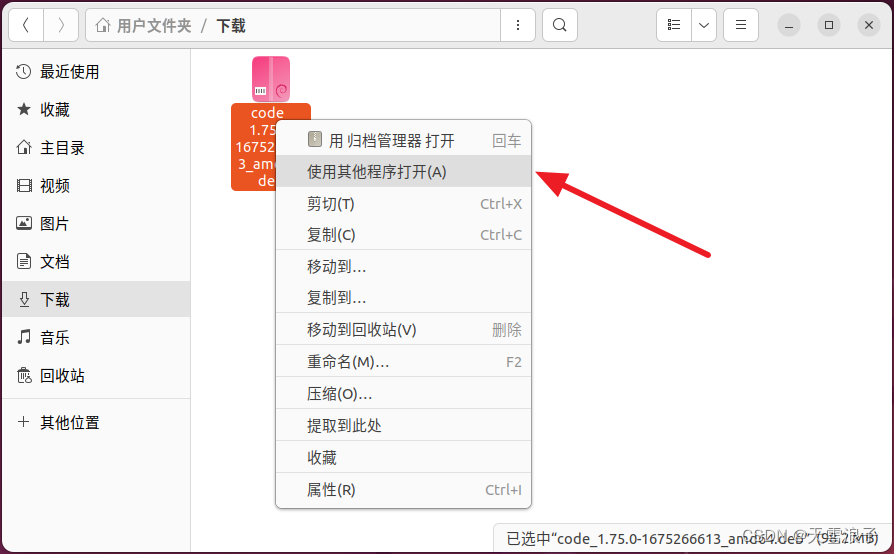Choose 使用其他程序打开 from context menu

click(x=377, y=172)
